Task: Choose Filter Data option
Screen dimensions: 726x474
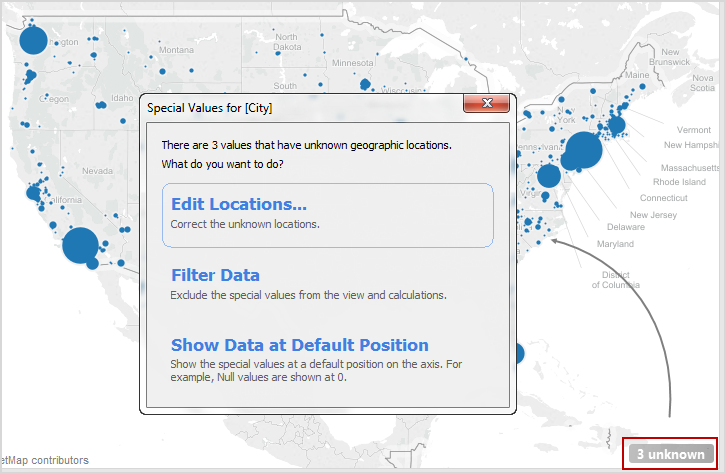Action: click(x=215, y=275)
